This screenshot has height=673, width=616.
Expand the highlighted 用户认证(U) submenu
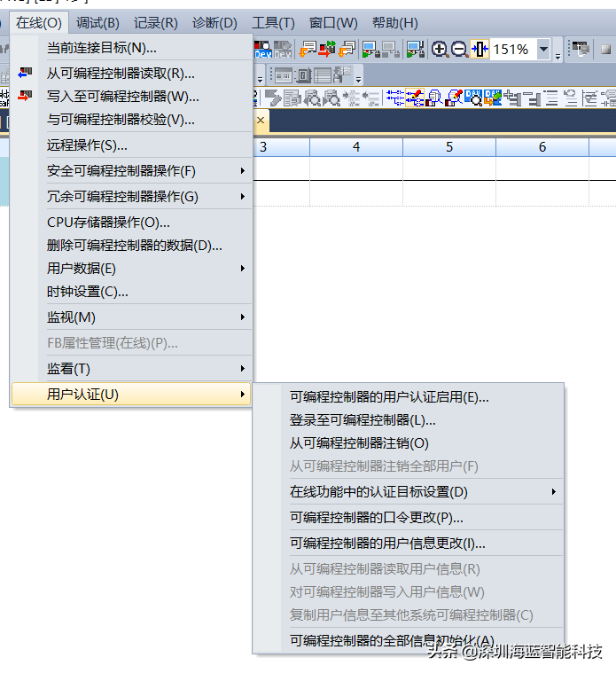tap(132, 394)
